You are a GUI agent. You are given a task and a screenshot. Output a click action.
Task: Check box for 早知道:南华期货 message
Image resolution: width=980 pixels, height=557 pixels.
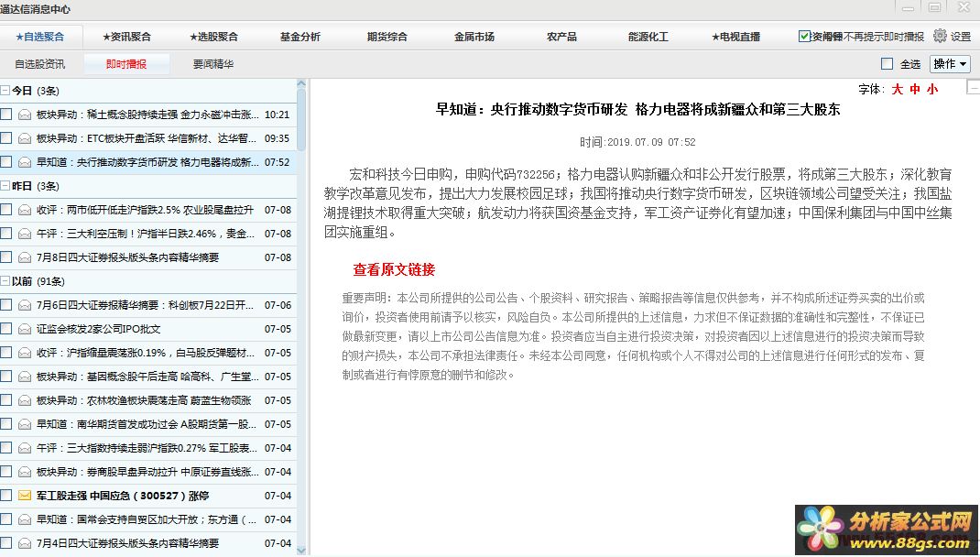(6, 423)
